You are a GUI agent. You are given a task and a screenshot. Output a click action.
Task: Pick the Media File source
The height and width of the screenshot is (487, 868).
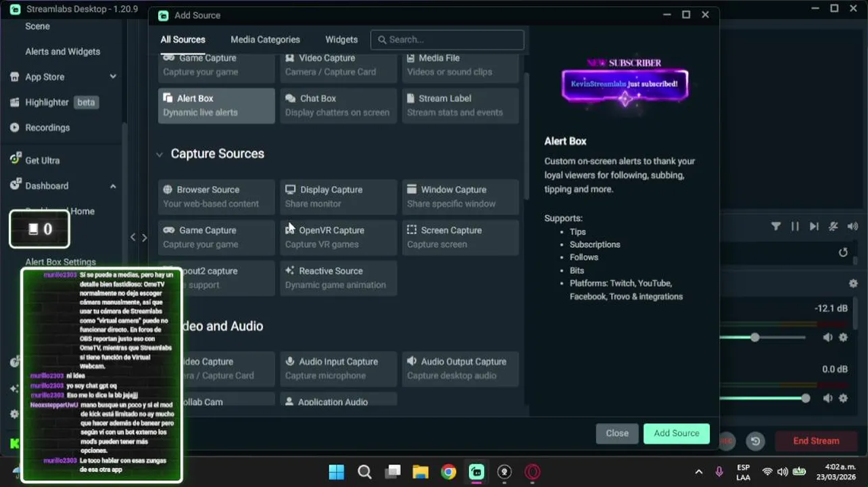(460, 68)
